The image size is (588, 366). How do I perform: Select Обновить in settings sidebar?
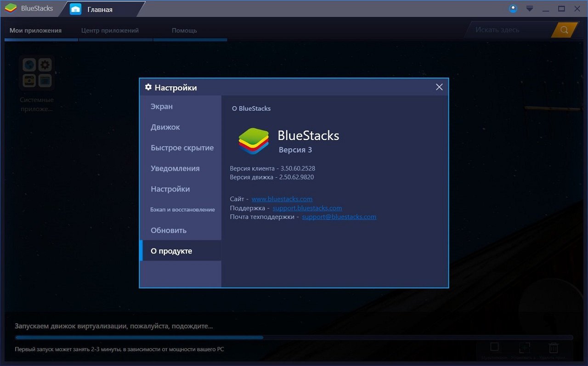pos(169,231)
